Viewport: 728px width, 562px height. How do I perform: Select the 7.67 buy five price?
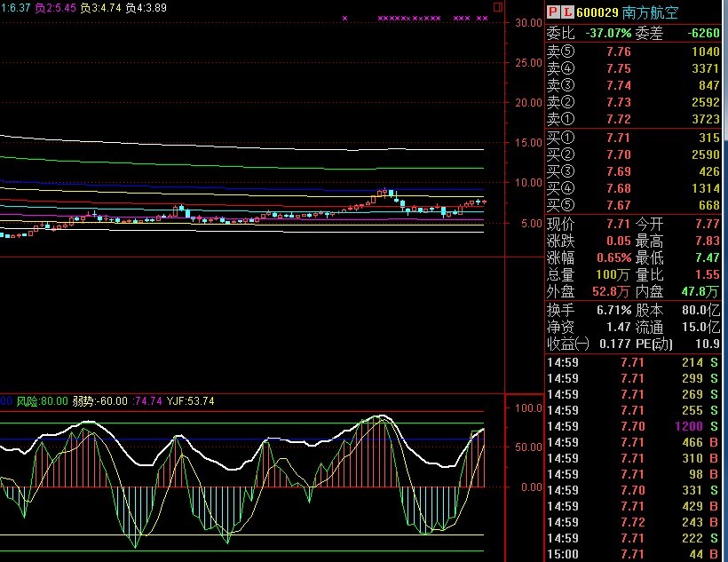tap(618, 205)
